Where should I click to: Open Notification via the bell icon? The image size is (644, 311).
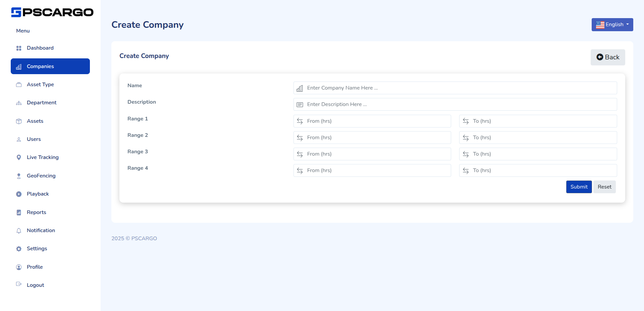click(19, 230)
